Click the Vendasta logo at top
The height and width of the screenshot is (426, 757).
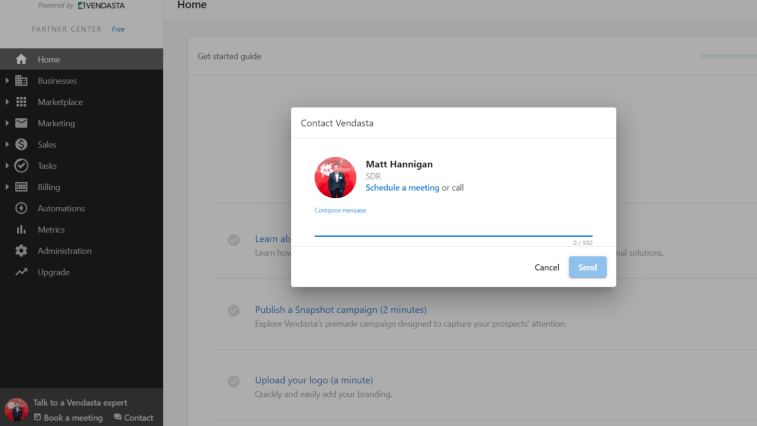(101, 5)
